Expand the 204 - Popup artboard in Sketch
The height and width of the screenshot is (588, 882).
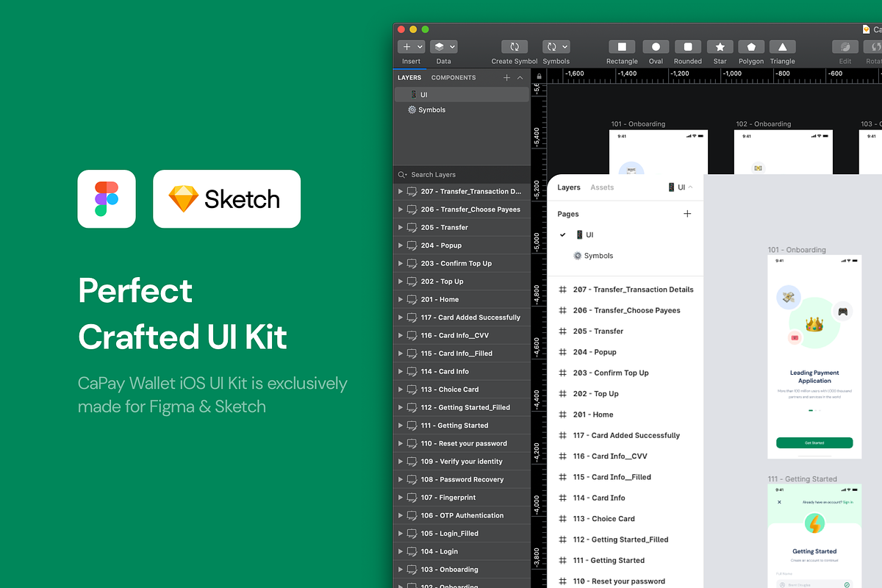tap(401, 245)
